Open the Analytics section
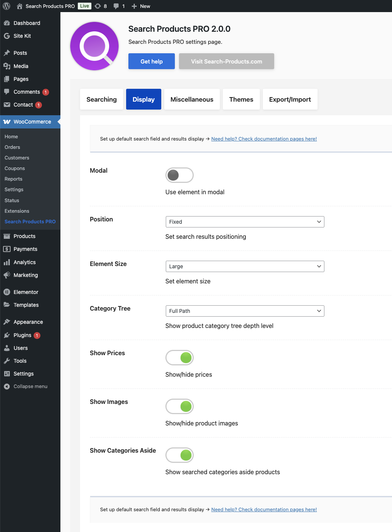The image size is (392, 532). [x=7, y=262]
